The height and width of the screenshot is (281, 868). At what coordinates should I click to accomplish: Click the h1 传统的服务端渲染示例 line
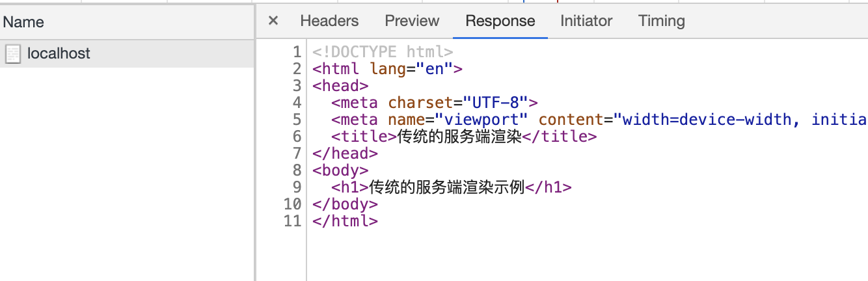[x=451, y=187]
